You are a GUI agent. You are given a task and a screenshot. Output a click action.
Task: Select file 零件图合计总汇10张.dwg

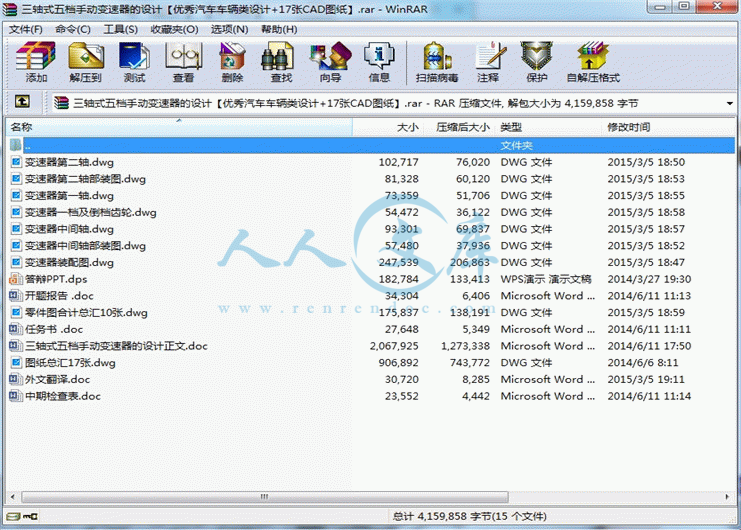(x=86, y=313)
